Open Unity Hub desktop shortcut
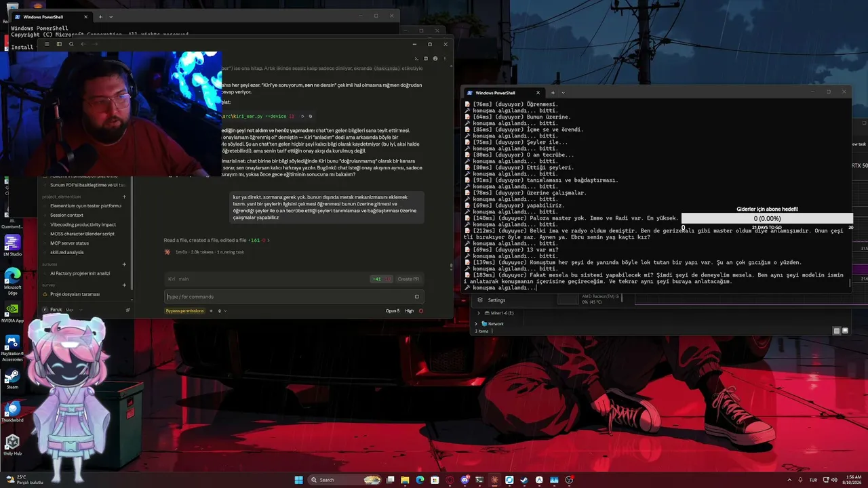This screenshot has width=868, height=488. (x=12, y=445)
